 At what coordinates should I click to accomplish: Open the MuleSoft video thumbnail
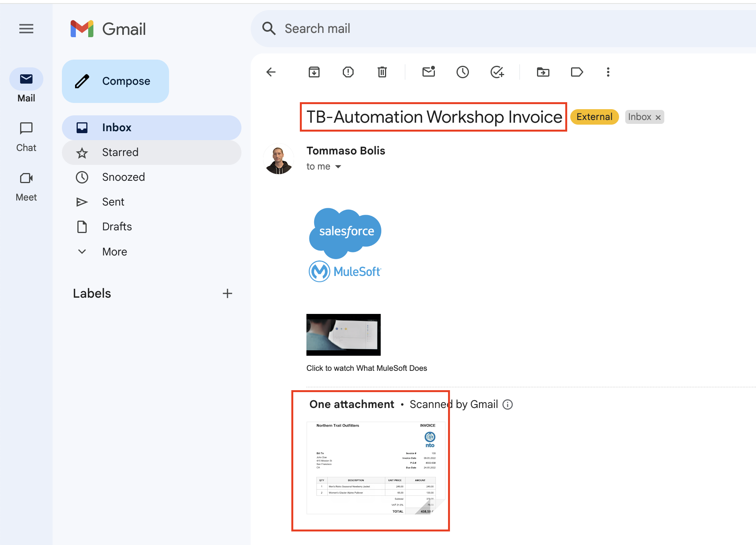pyautogui.click(x=344, y=335)
